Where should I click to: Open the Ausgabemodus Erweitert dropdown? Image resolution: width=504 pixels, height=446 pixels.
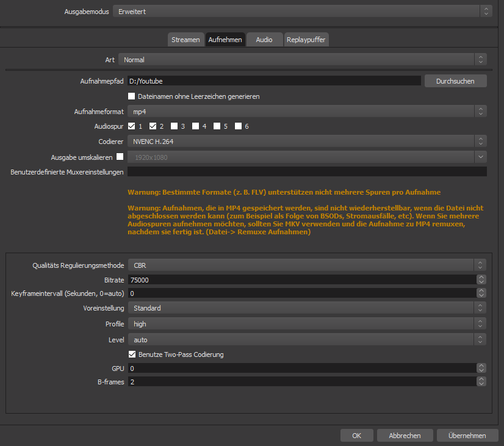[x=302, y=12]
